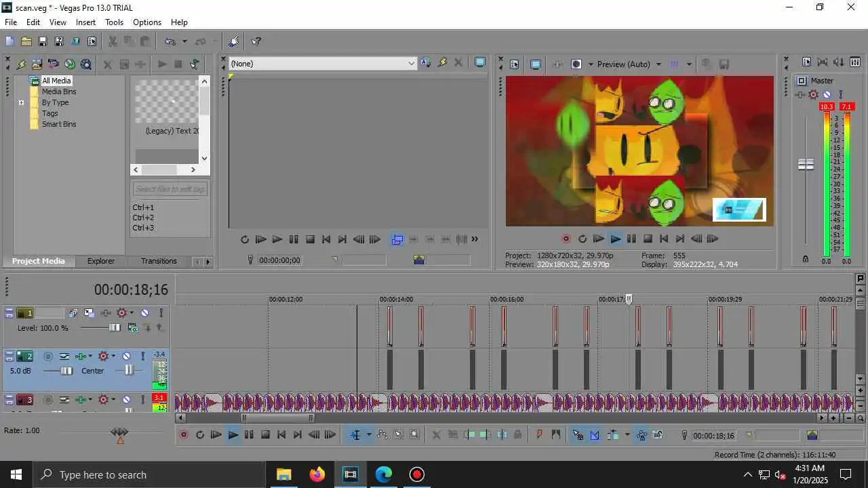Click the Capture Video icon in Project Media
Viewport: 868px width, 488px height.
[37, 64]
